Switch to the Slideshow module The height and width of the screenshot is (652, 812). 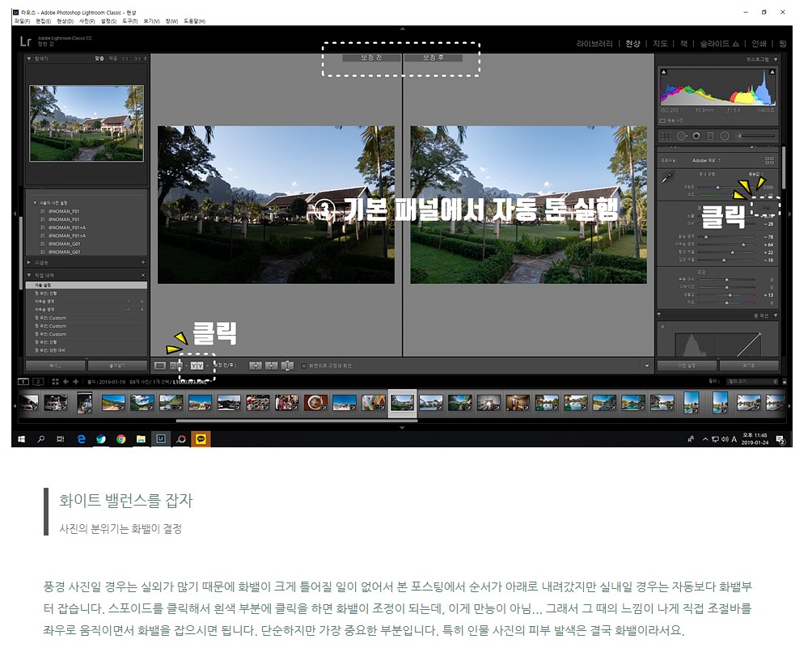[x=719, y=44]
